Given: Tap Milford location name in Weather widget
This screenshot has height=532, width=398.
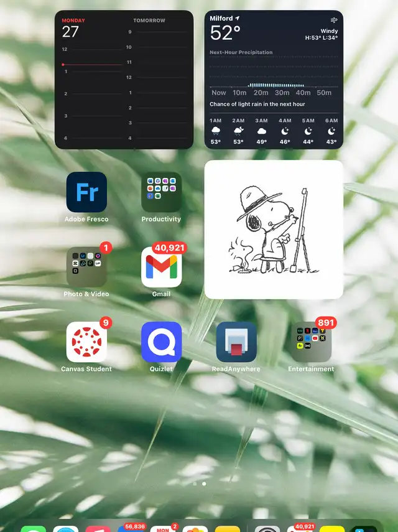Looking at the screenshot, I should pyautogui.click(x=221, y=19).
